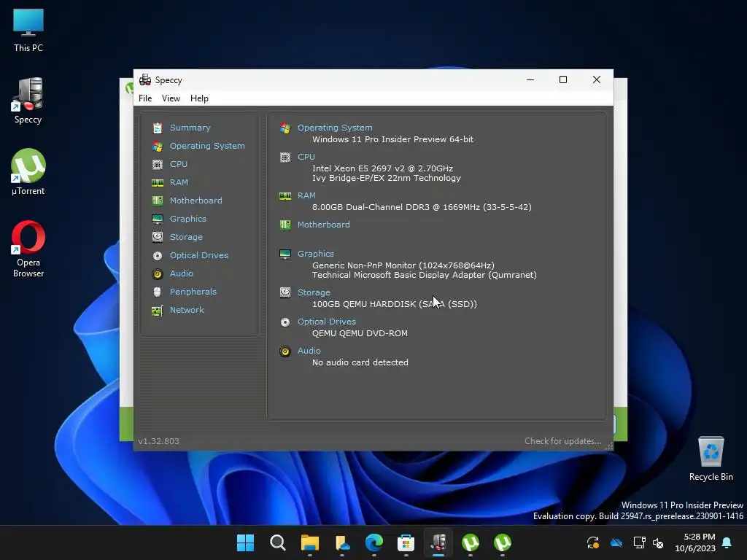Click CPU heading link in summary
The image size is (747, 560).
306,157
